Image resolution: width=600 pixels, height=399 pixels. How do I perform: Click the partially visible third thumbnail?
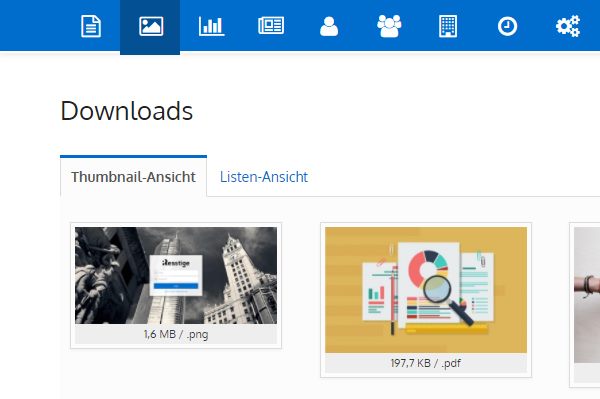(587, 295)
